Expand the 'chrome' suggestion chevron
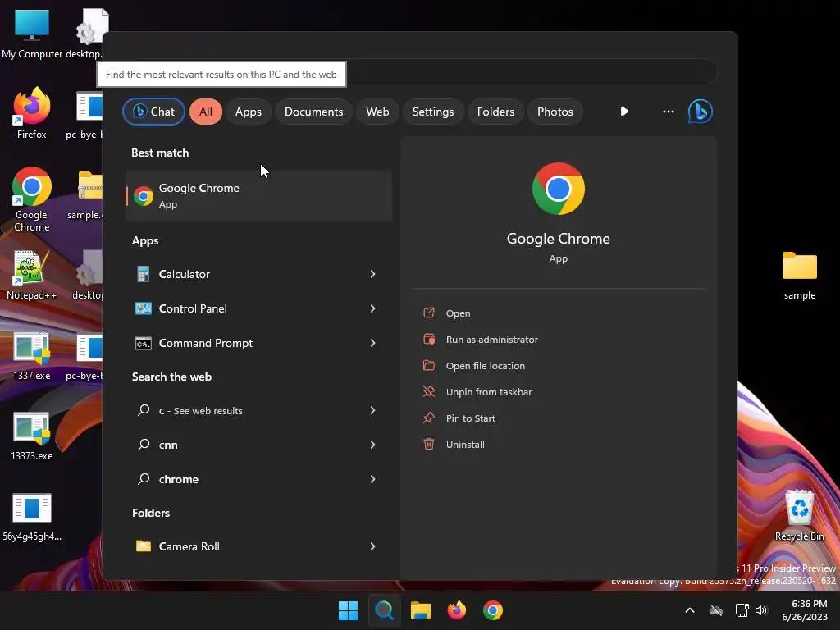Screen dimensions: 840x630 click(x=373, y=479)
